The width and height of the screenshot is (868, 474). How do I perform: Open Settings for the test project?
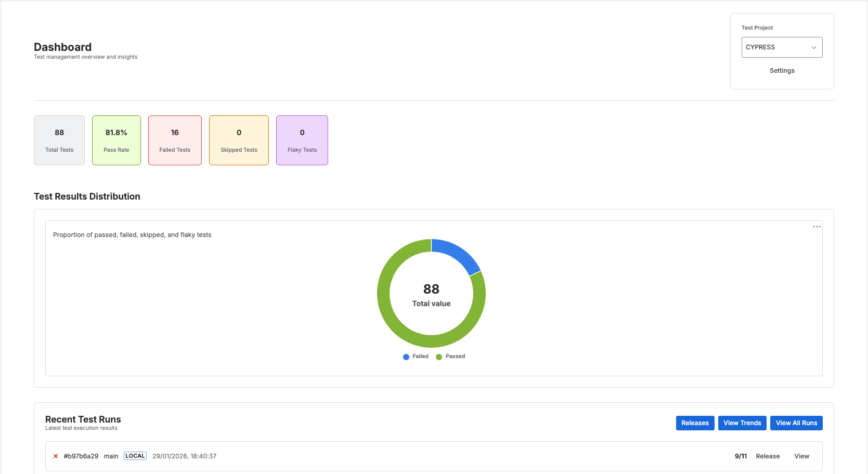point(782,70)
